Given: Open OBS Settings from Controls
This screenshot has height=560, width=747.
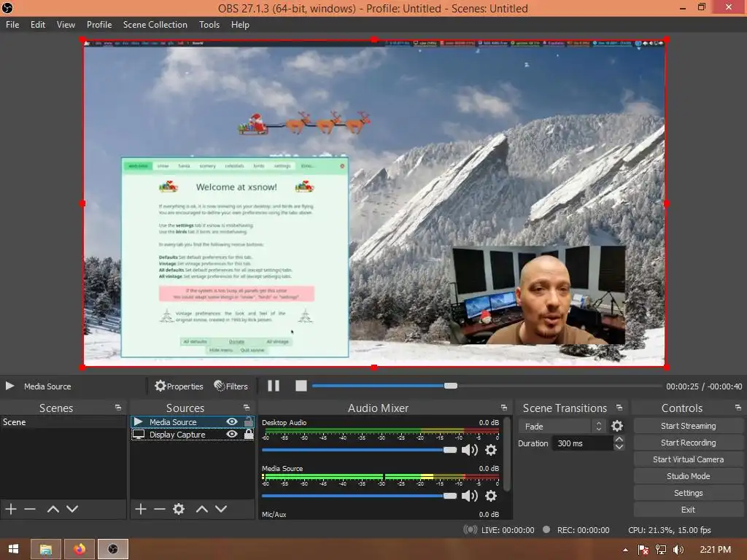Looking at the screenshot, I should 689,493.
